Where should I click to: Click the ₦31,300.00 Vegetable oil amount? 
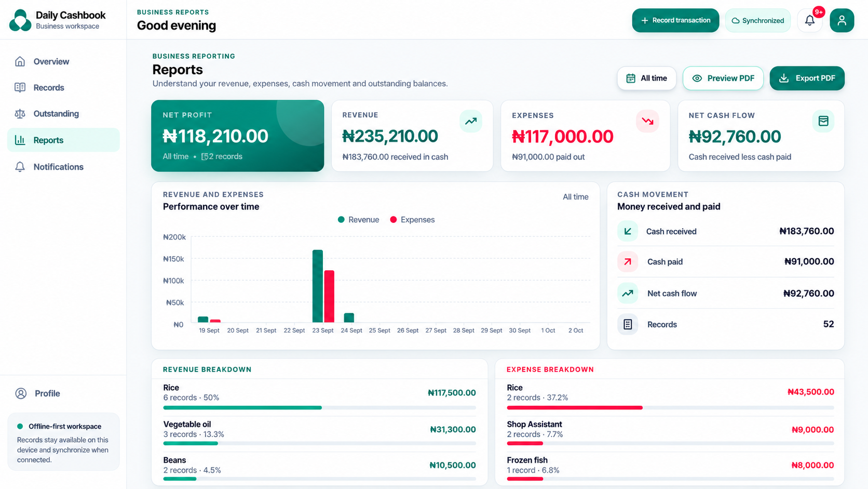(x=453, y=429)
